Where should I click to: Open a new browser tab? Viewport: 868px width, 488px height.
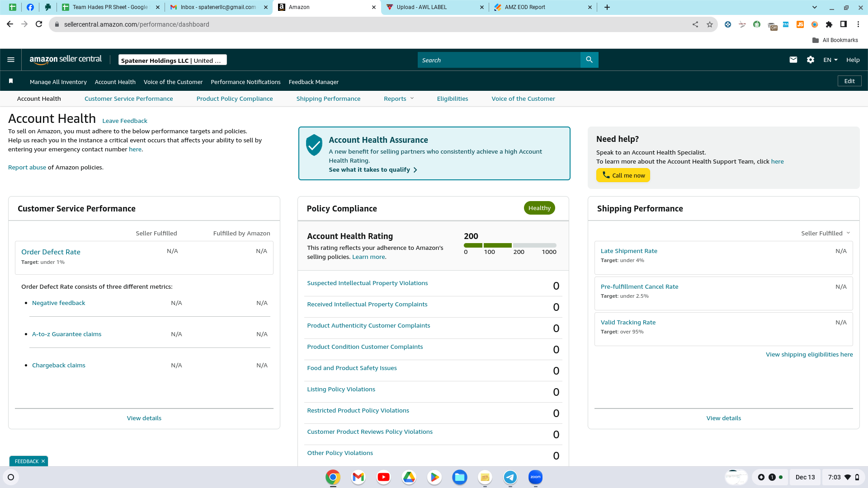point(607,7)
